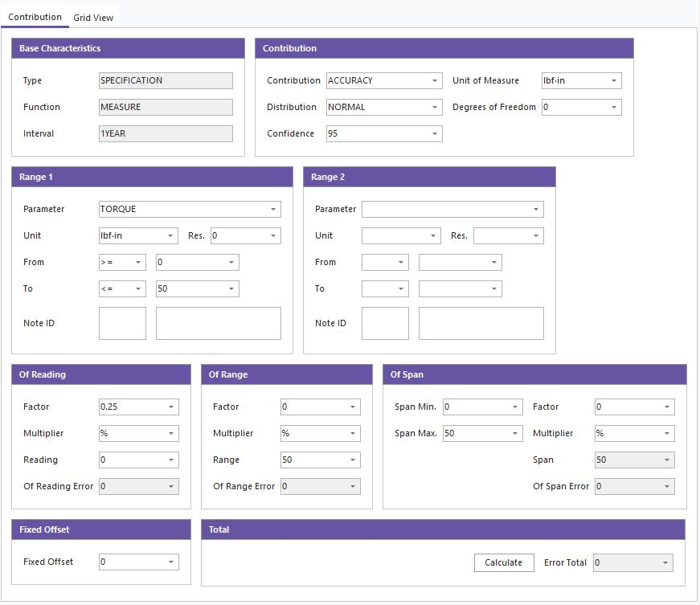Viewport: 700px width, 605px height.
Task: Expand the Span Max. dropdown
Action: click(515, 433)
